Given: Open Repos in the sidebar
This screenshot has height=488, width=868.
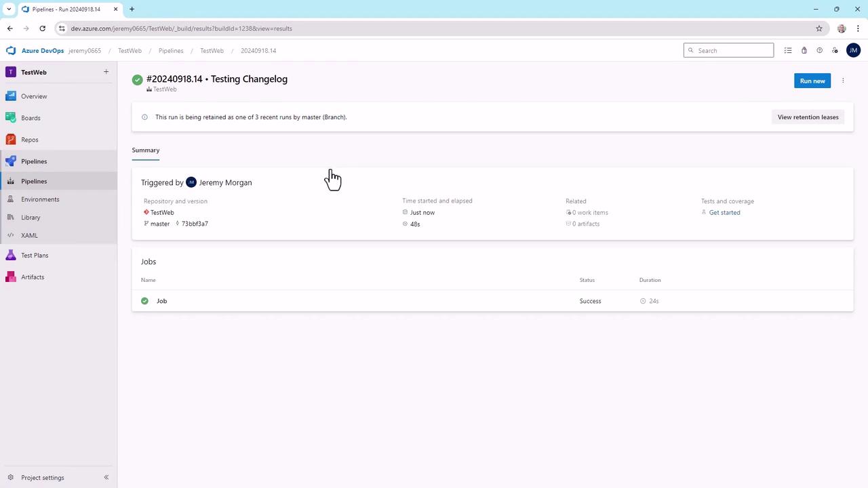Looking at the screenshot, I should click(30, 140).
